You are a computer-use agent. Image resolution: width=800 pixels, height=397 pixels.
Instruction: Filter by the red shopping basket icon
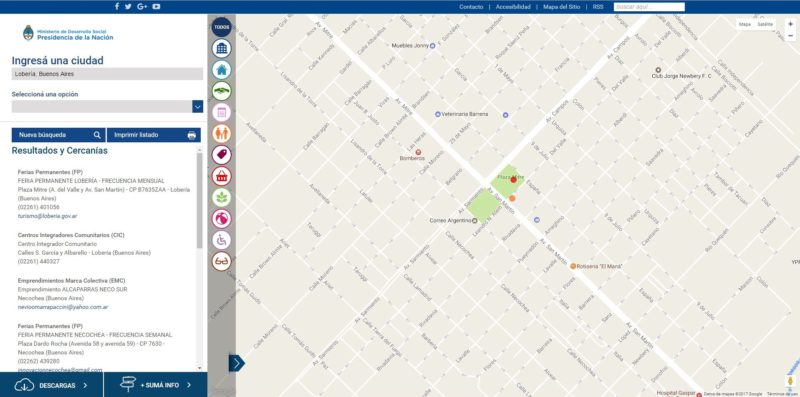pos(221,176)
